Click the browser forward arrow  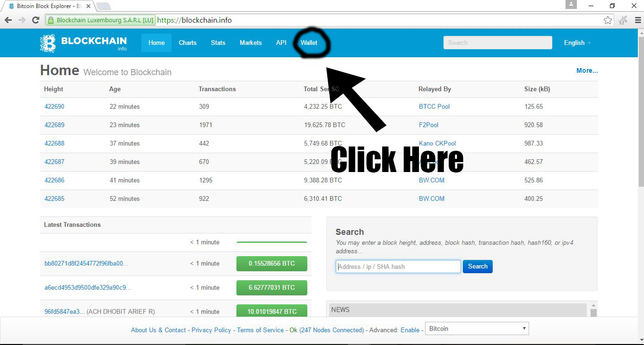pos(22,20)
